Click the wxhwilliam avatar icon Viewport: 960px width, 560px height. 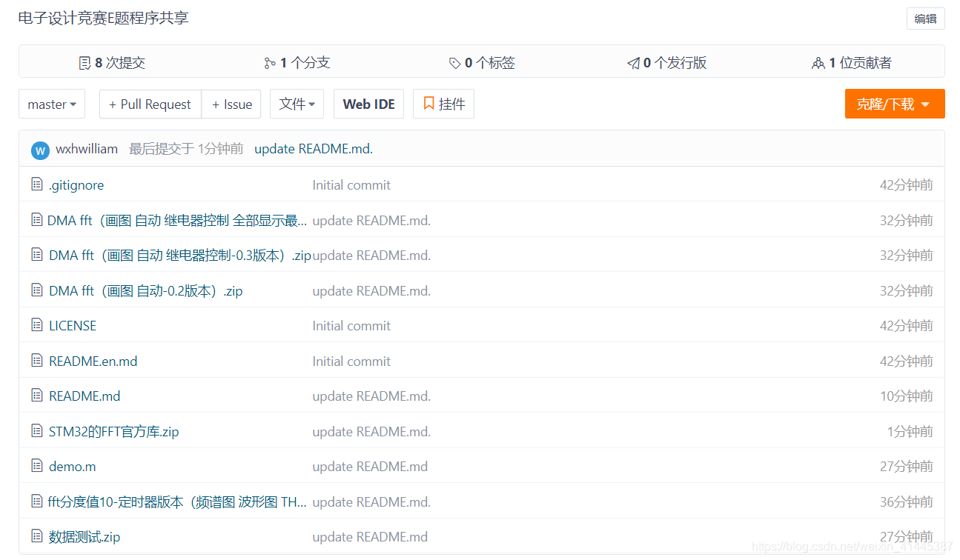(x=40, y=150)
